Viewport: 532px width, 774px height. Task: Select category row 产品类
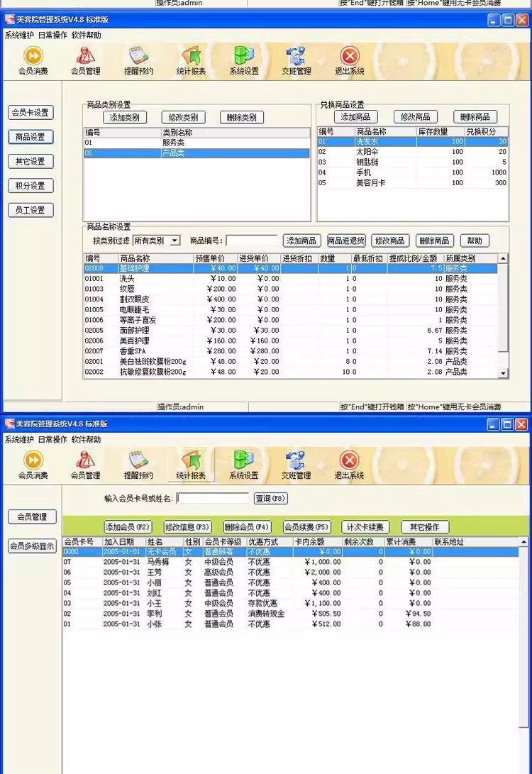(197, 153)
